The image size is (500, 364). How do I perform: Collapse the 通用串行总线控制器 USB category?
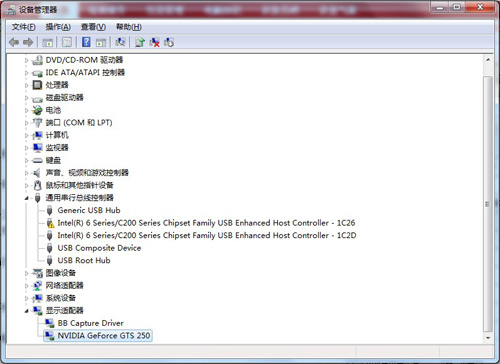tap(26, 198)
